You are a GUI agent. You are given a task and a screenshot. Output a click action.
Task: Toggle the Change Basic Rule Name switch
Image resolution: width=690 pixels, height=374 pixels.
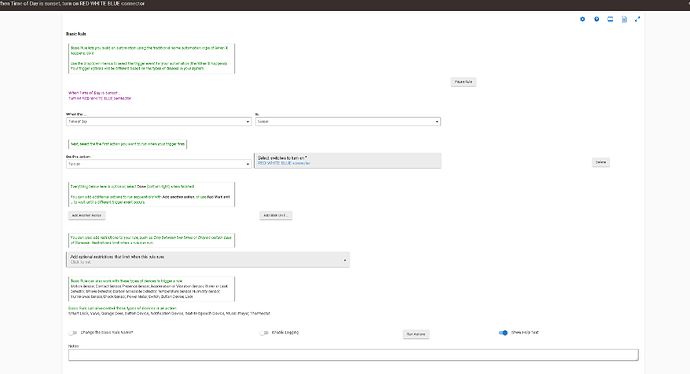73,333
